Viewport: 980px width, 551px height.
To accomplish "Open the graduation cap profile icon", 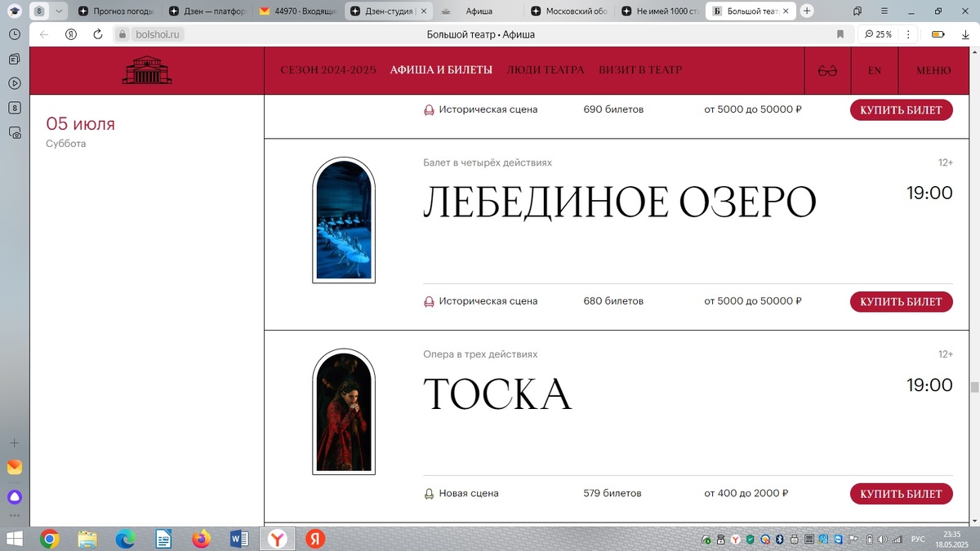I will pyautogui.click(x=14, y=11).
